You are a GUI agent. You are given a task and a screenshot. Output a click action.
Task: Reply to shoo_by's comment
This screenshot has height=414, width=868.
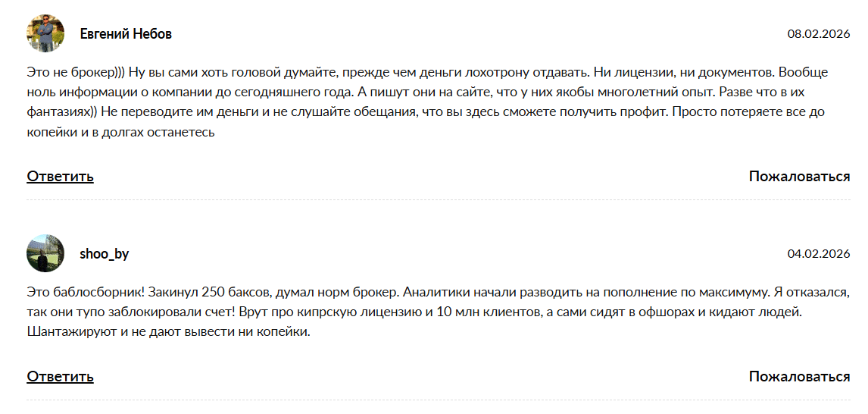(60, 377)
